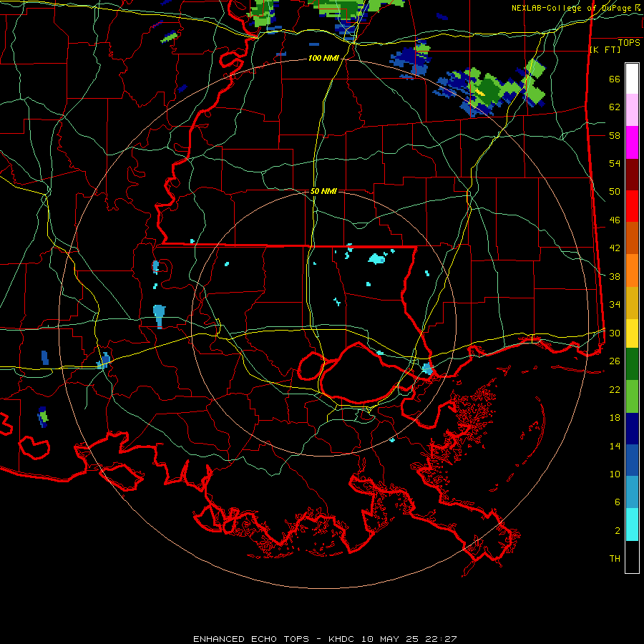Click the largest cyan echo below the state line
The image size is (644, 644).
pyautogui.click(x=377, y=259)
